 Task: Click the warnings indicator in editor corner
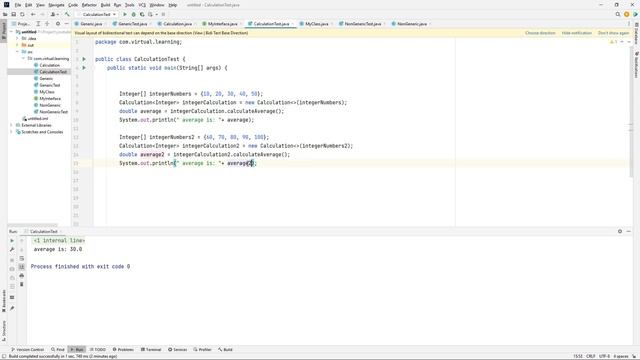tap(613, 42)
